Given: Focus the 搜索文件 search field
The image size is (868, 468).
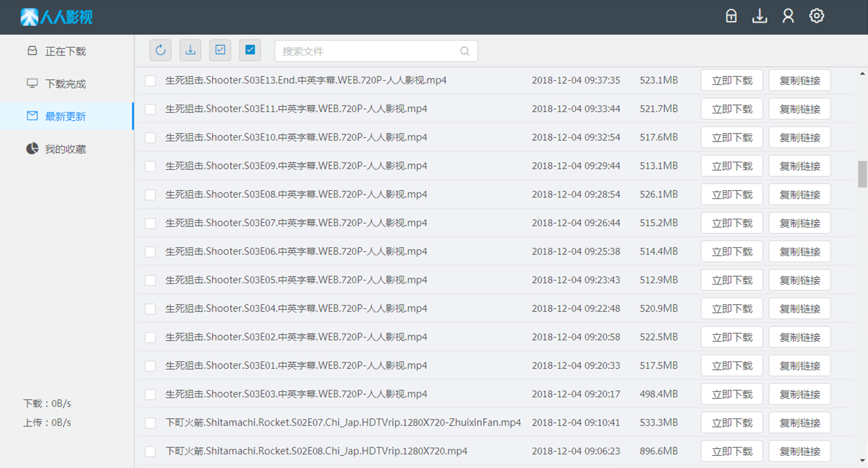Looking at the screenshot, I should tap(376, 51).
